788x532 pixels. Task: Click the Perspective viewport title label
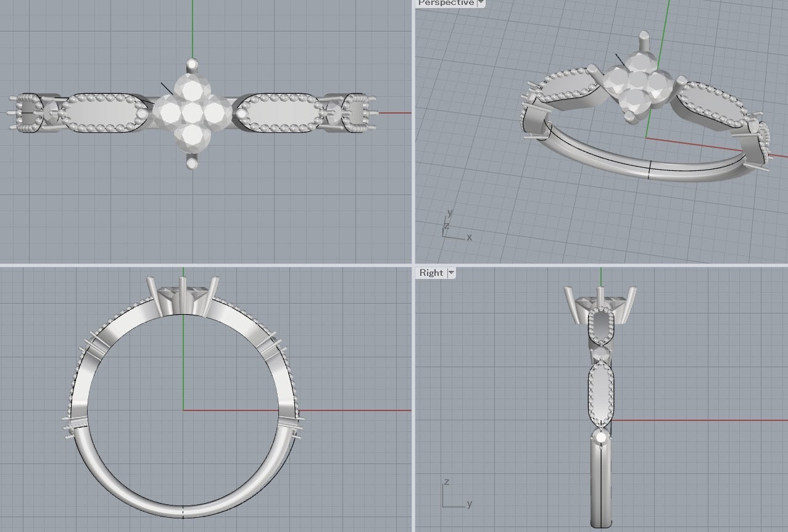(446, 2)
